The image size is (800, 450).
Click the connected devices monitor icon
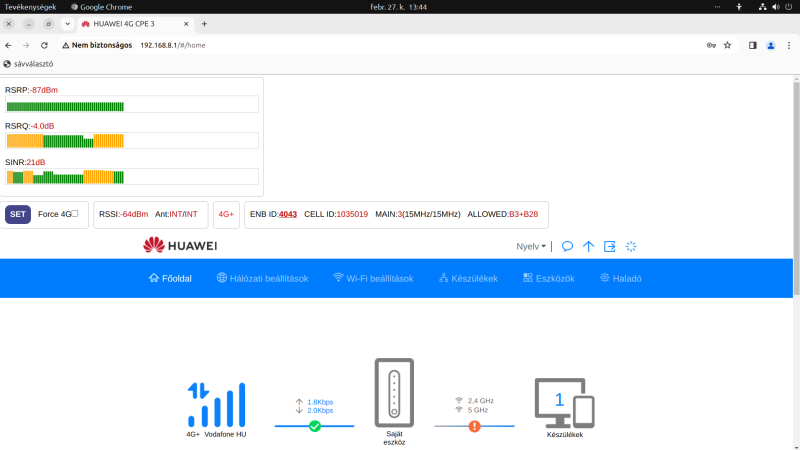click(565, 403)
